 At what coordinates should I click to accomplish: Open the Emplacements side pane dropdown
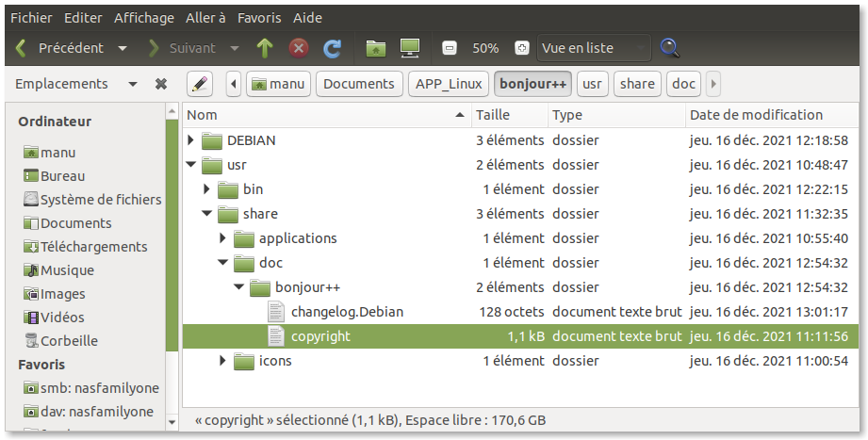[x=132, y=84]
